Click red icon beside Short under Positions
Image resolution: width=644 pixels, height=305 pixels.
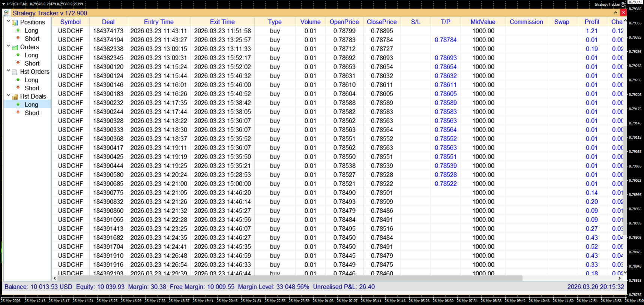pyautogui.click(x=18, y=38)
